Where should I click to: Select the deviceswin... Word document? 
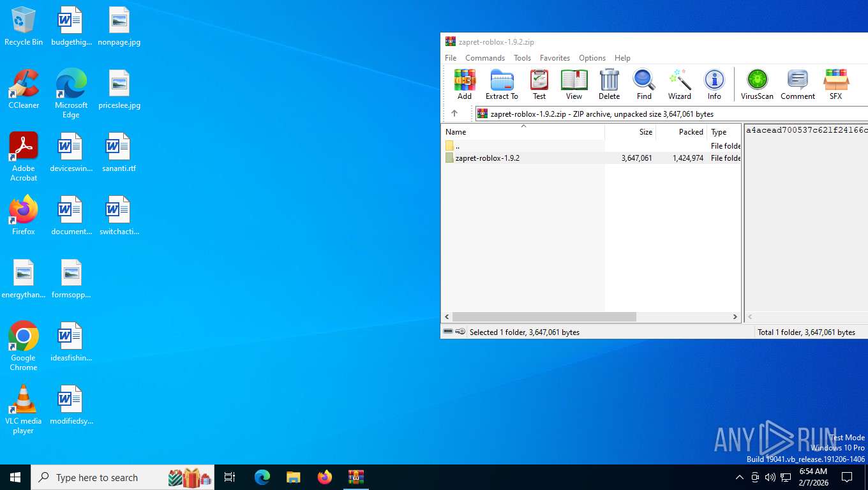[71, 152]
